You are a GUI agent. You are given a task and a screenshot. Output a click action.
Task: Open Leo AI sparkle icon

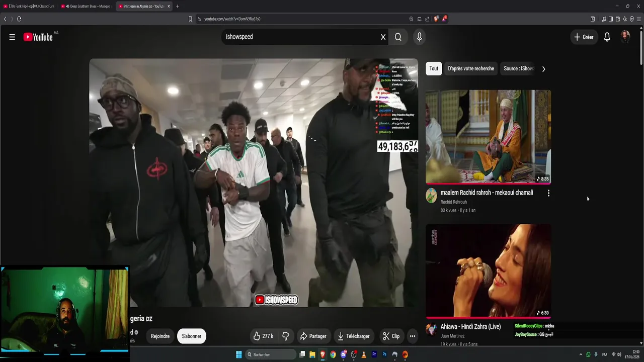coord(624,19)
